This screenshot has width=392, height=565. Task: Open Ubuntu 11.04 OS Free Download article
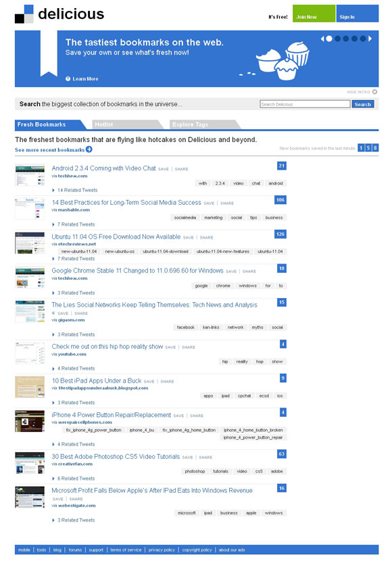116,237
